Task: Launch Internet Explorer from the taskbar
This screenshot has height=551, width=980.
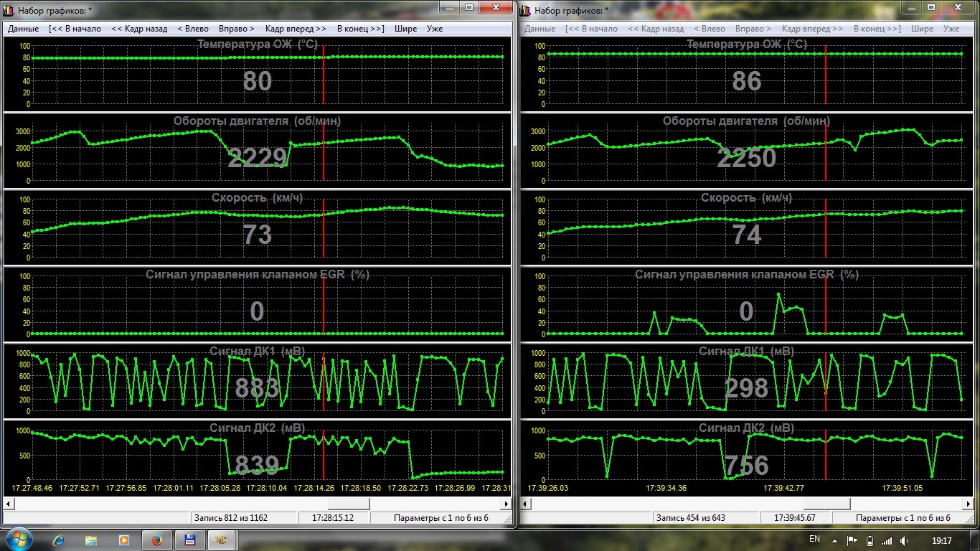Action: 59,540
